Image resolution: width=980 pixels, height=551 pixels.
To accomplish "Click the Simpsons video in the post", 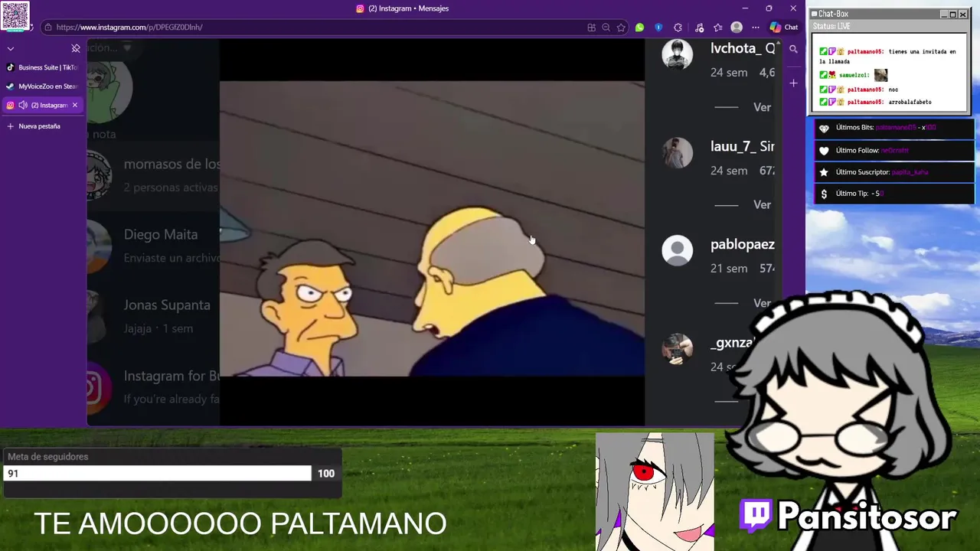I will [x=432, y=229].
